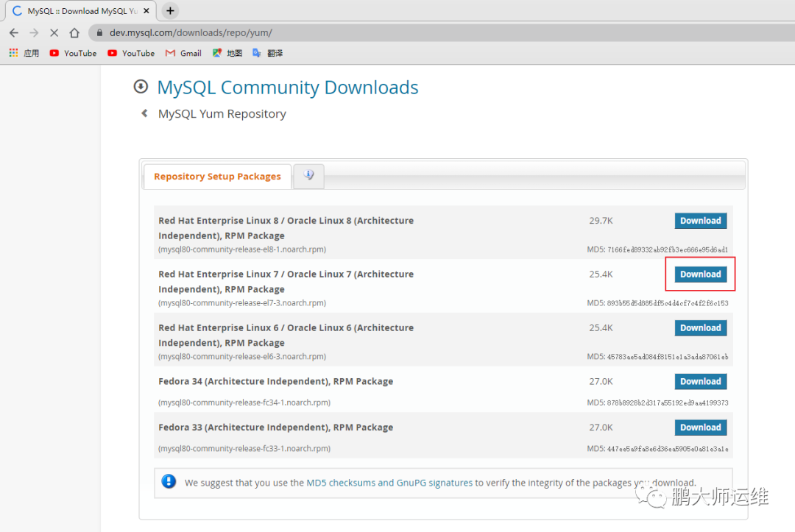This screenshot has height=532, width=795.
Task: Download the Fedora 34 RPM package
Action: pyautogui.click(x=700, y=382)
